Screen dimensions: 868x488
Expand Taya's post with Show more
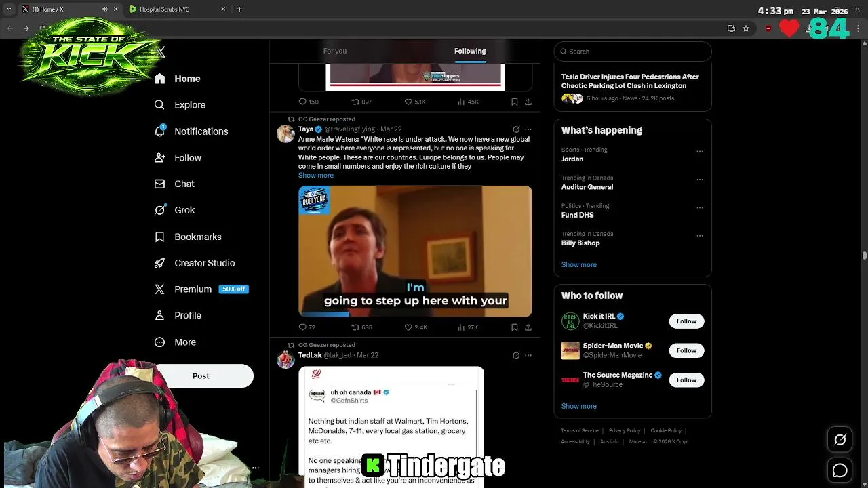(316, 176)
